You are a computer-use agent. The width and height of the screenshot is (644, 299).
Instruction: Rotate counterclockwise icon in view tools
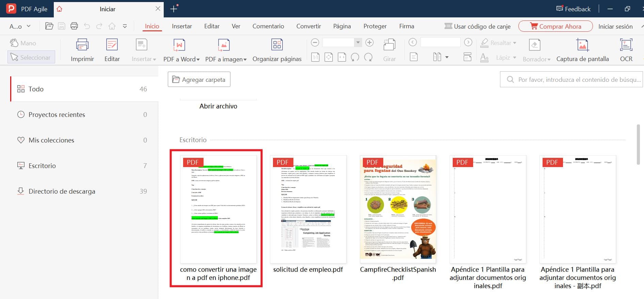pyautogui.click(x=355, y=57)
